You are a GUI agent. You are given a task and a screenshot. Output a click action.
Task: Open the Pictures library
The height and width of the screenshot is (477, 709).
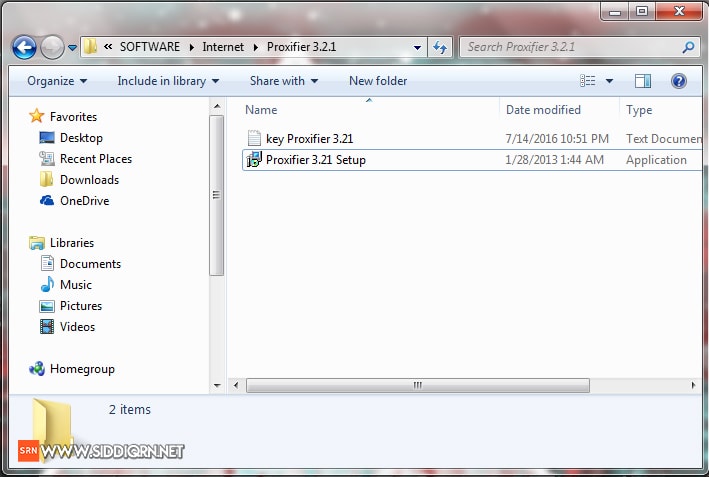(x=81, y=306)
